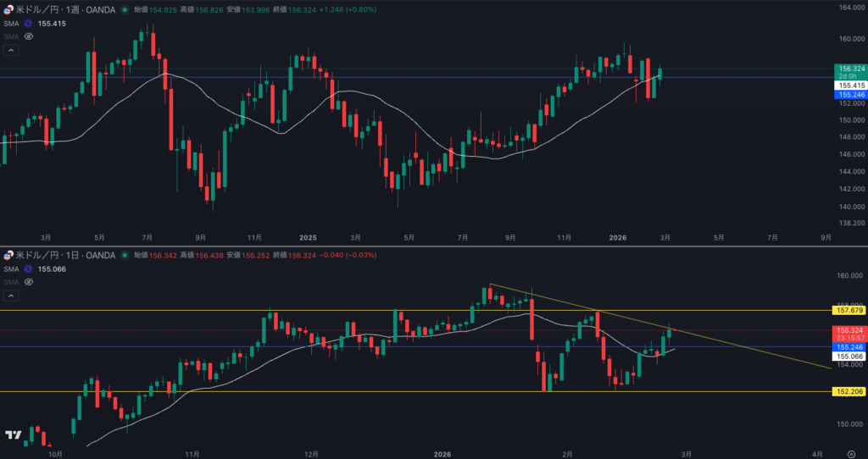Show the hidden SMA on weekly chart
This screenshot has height=459, width=868.
point(28,36)
